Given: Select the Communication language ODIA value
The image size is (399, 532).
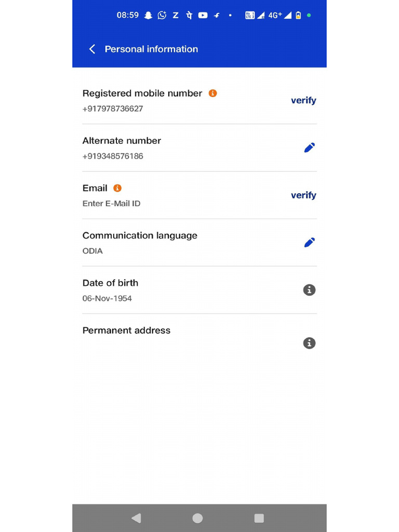Looking at the screenshot, I should click(92, 251).
